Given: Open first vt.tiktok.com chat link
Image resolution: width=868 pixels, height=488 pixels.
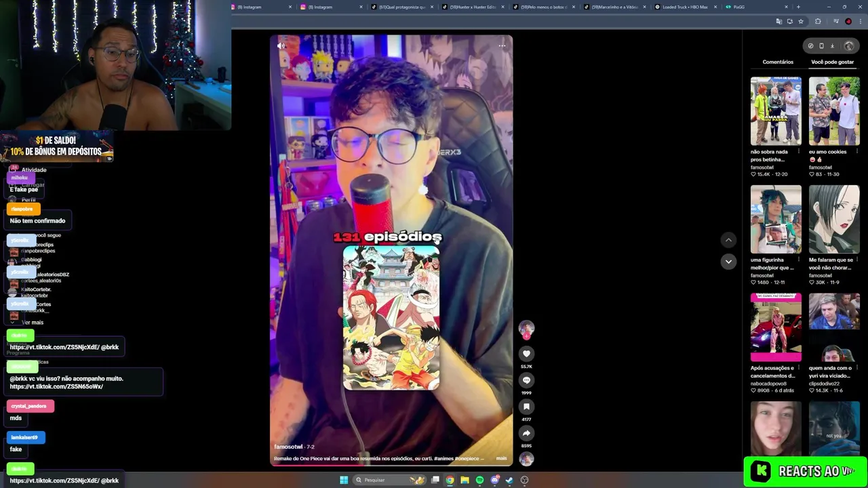Looking at the screenshot, I should click(54, 347).
